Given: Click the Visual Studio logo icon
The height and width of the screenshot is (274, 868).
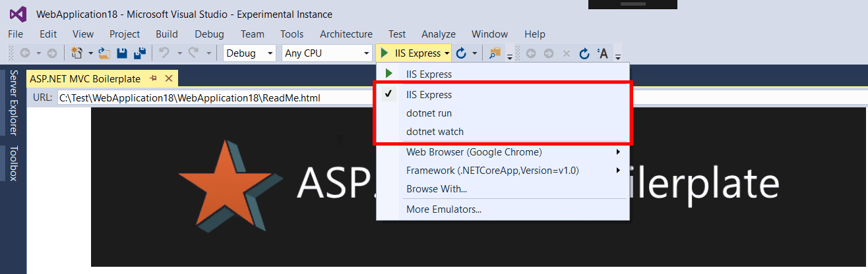Looking at the screenshot, I should coord(18,14).
